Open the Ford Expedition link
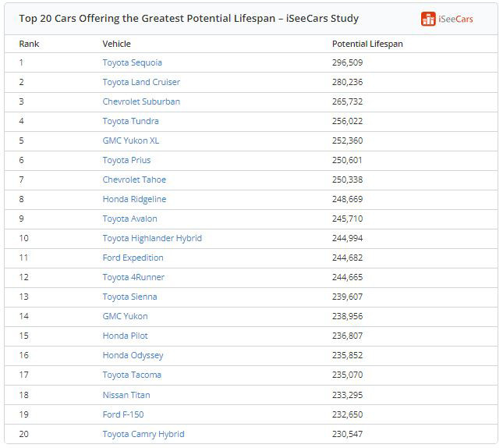The width and height of the screenshot is (503, 448). pyautogui.click(x=133, y=258)
